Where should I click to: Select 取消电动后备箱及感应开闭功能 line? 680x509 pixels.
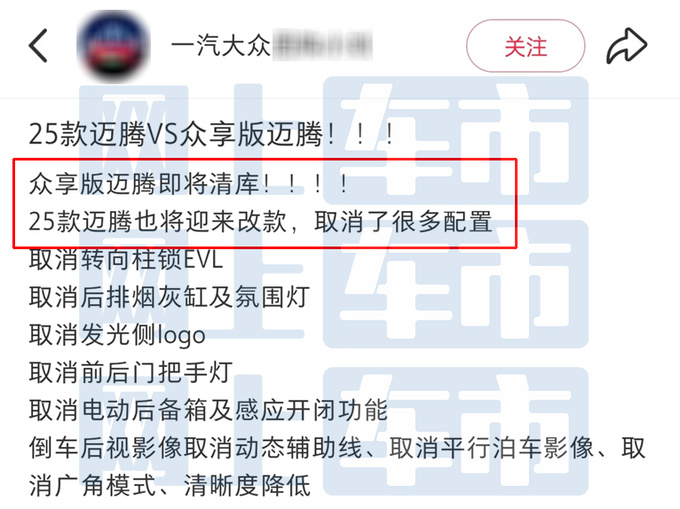pos(208,410)
